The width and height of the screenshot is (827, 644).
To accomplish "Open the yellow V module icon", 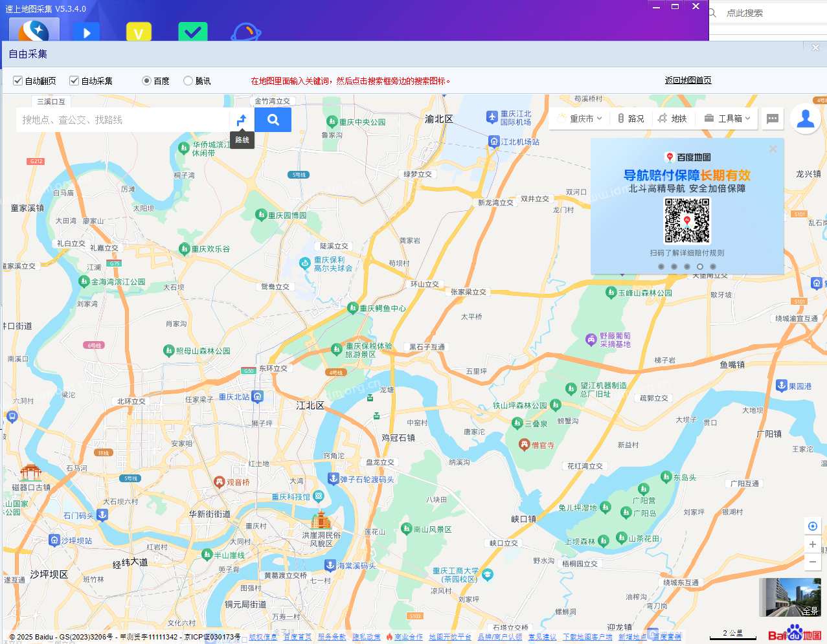I will tap(139, 32).
